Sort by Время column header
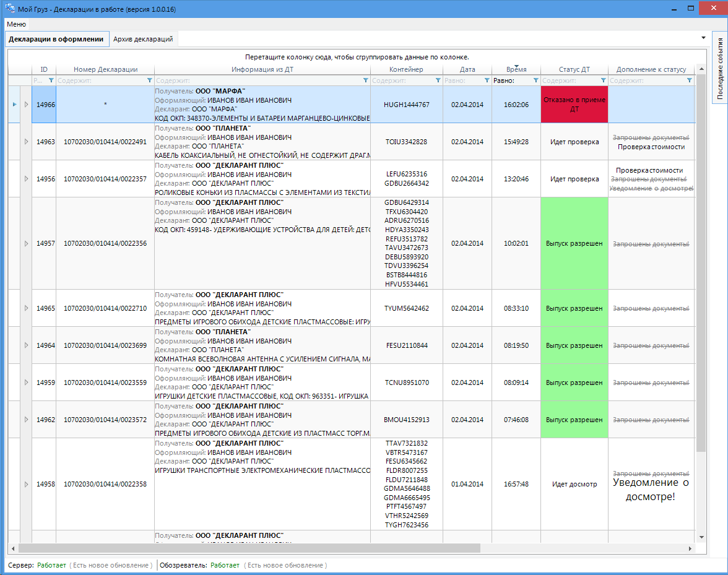 click(x=516, y=69)
